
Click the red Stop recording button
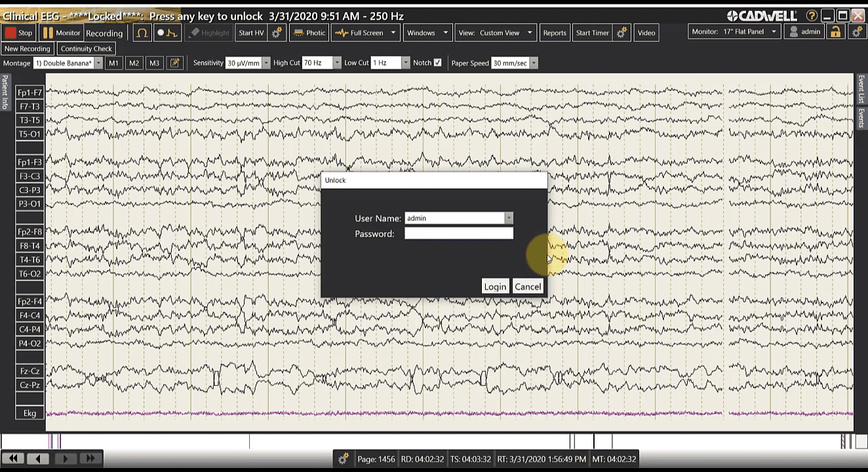pos(18,33)
